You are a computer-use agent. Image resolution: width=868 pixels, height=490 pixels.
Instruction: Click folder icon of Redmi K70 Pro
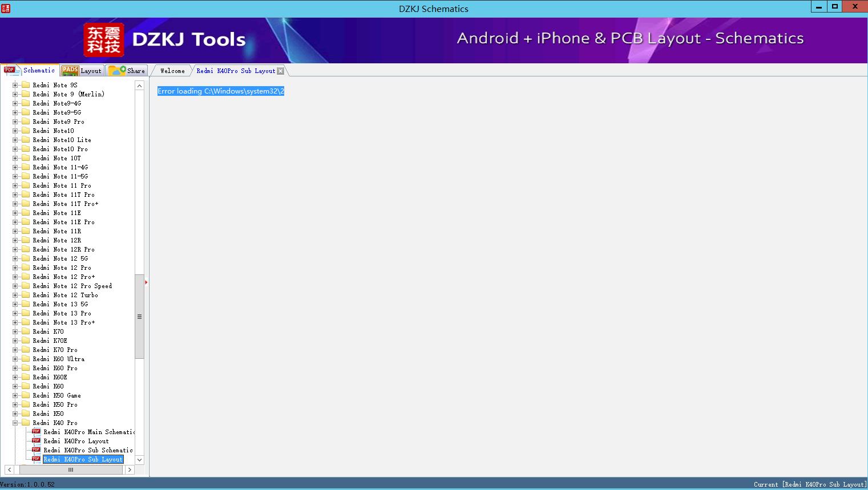25,350
